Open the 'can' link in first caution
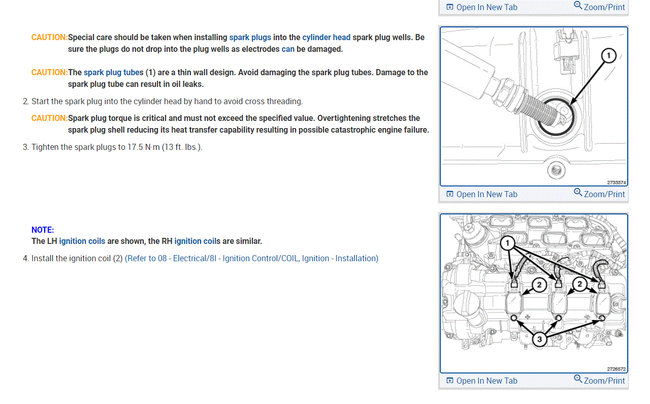Image resolution: width=650 pixels, height=404 pixels. click(x=288, y=49)
